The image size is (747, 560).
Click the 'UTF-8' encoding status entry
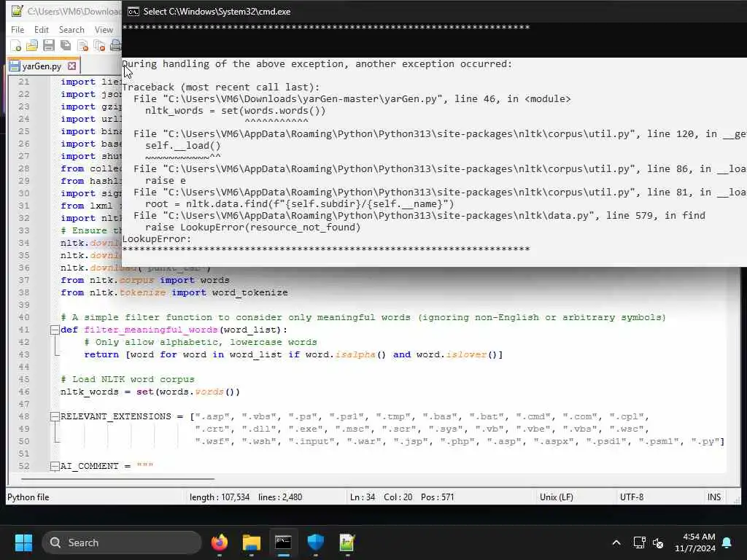[632, 497]
